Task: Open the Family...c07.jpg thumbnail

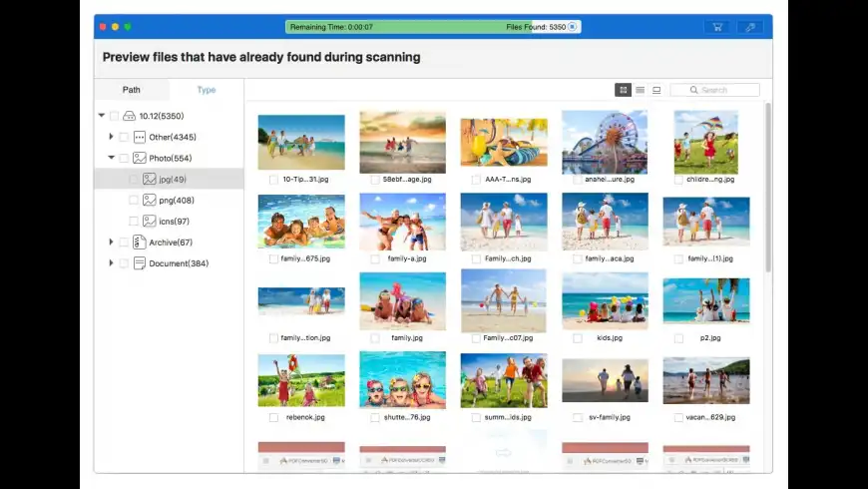Action: pos(503,300)
